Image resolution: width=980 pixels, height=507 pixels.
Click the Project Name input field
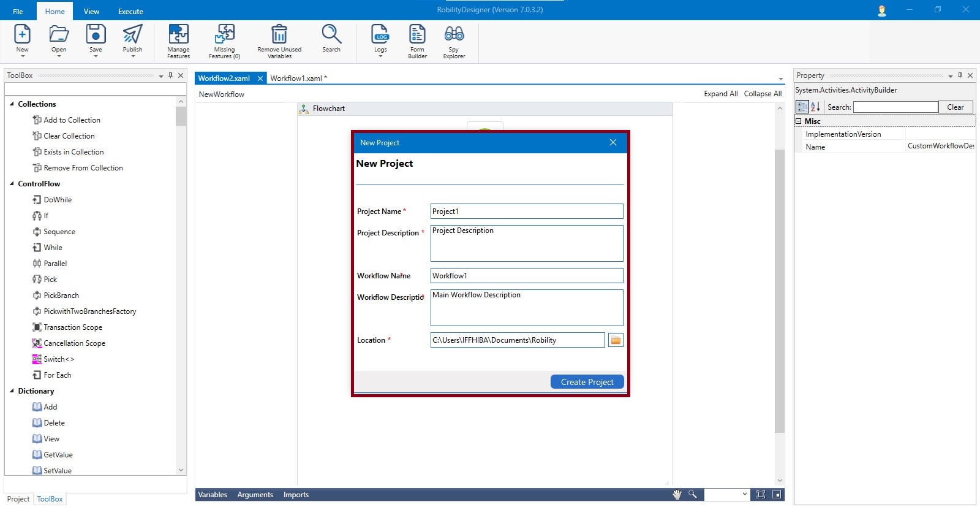tap(526, 212)
